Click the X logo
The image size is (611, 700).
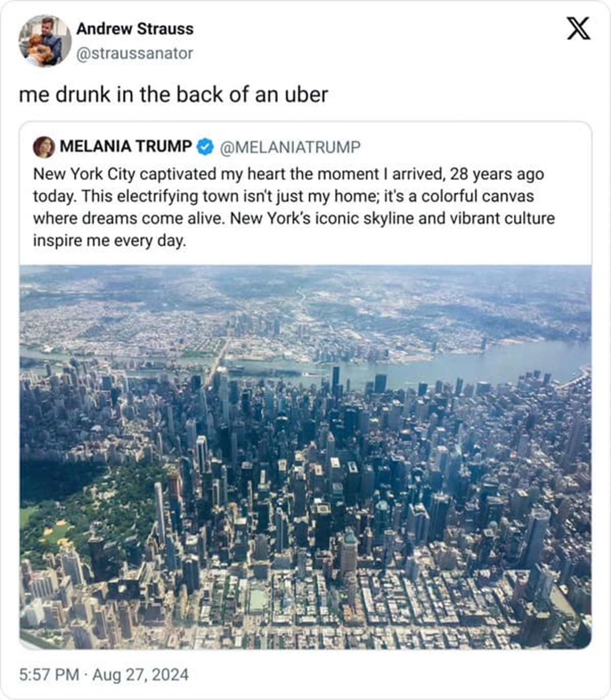(579, 29)
